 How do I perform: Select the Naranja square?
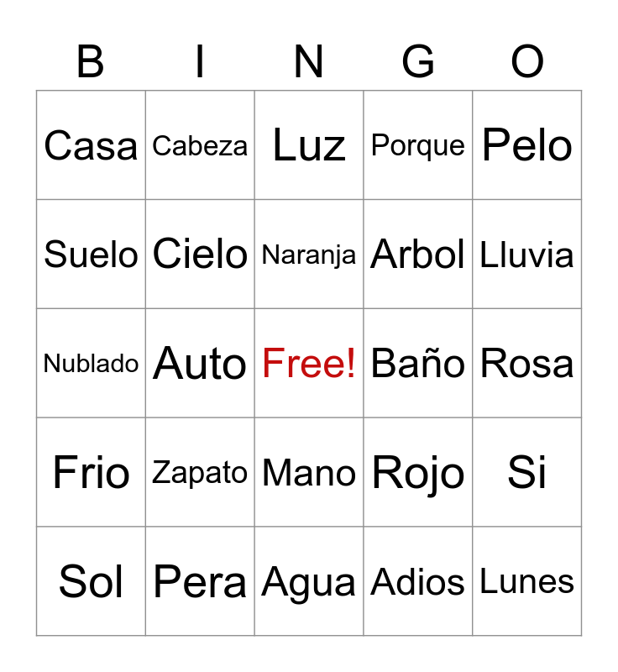[x=309, y=254]
